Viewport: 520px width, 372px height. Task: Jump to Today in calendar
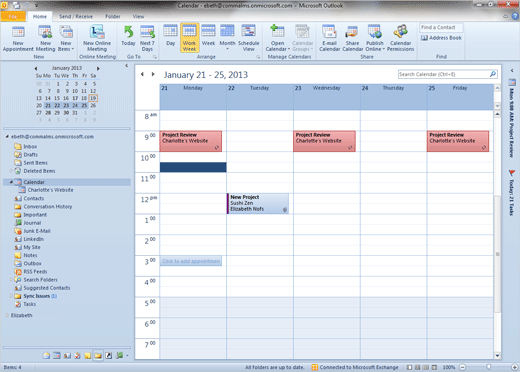pyautogui.click(x=128, y=39)
